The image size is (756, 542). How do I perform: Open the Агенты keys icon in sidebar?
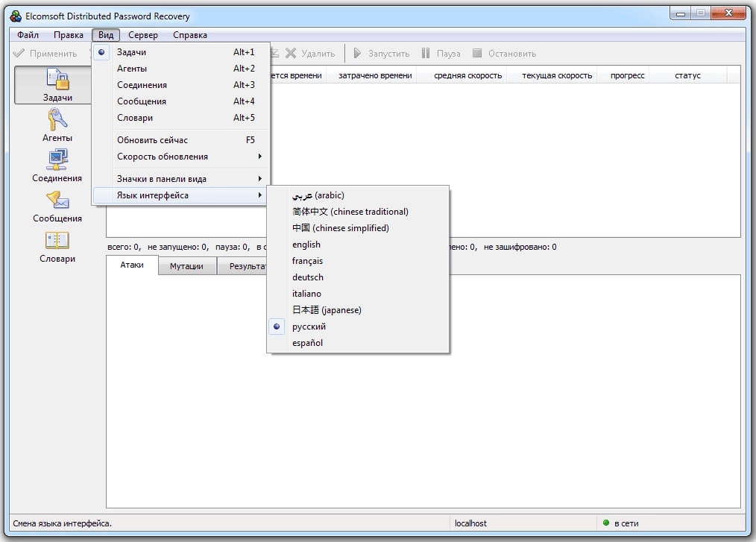click(57, 119)
